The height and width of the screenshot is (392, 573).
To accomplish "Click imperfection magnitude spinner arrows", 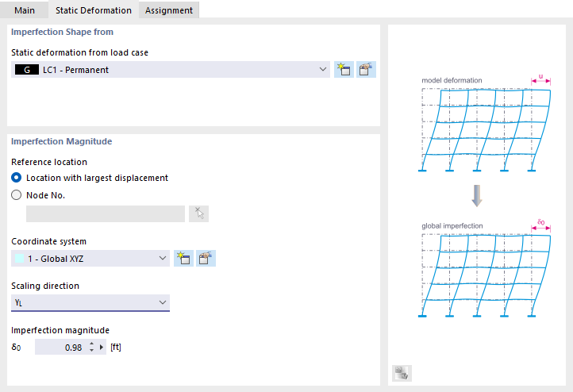I will point(91,348).
